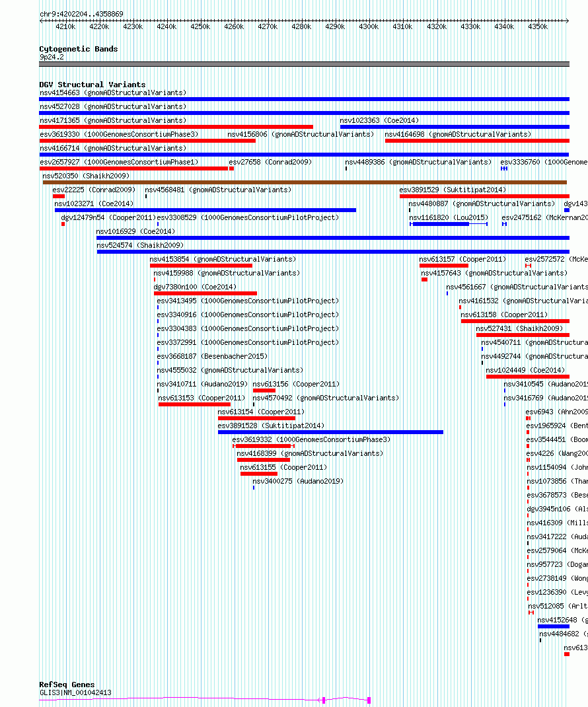Click nsv4570492 gnomAD label
Screen dimensions: 588x707
[326, 398]
